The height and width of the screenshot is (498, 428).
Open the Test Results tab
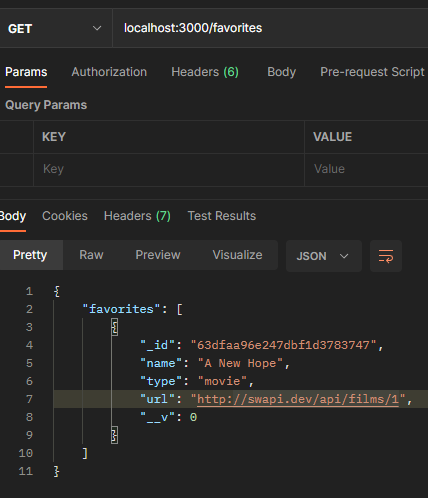(222, 216)
